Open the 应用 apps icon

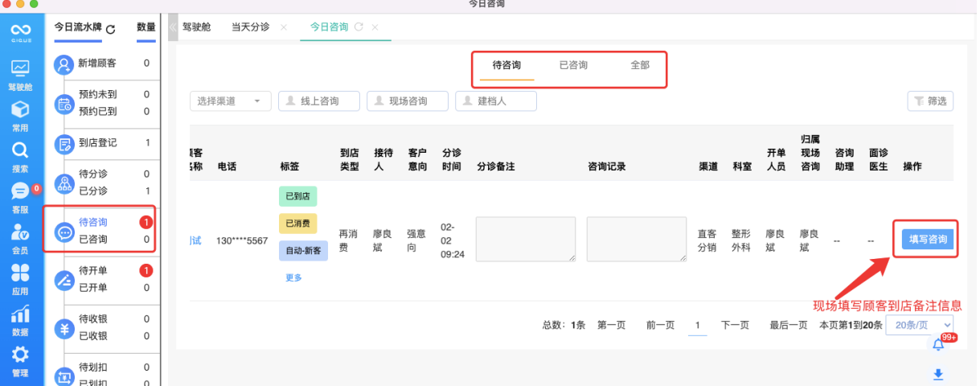pyautogui.click(x=20, y=273)
